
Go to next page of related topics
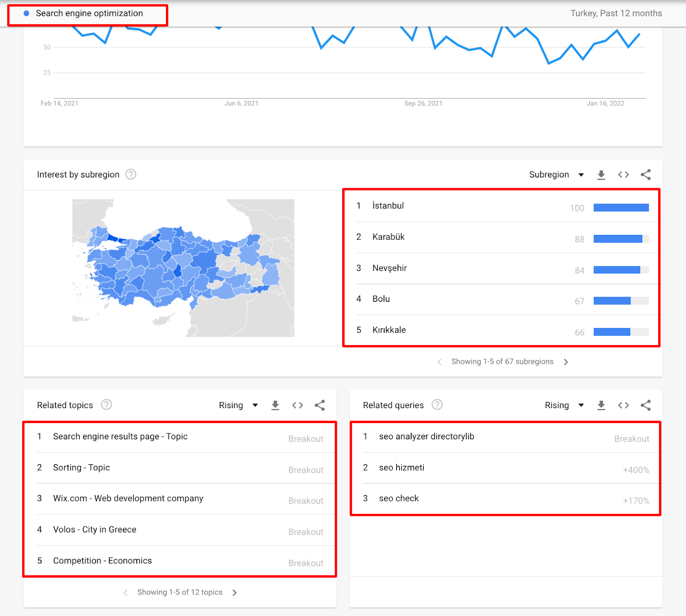click(x=235, y=592)
